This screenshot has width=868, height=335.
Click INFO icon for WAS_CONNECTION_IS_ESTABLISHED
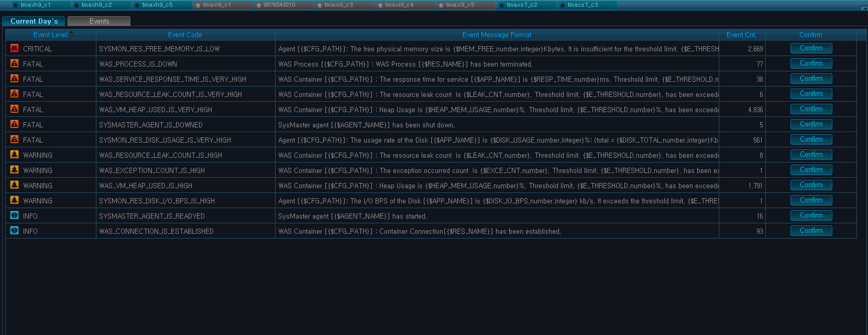pyautogui.click(x=14, y=231)
